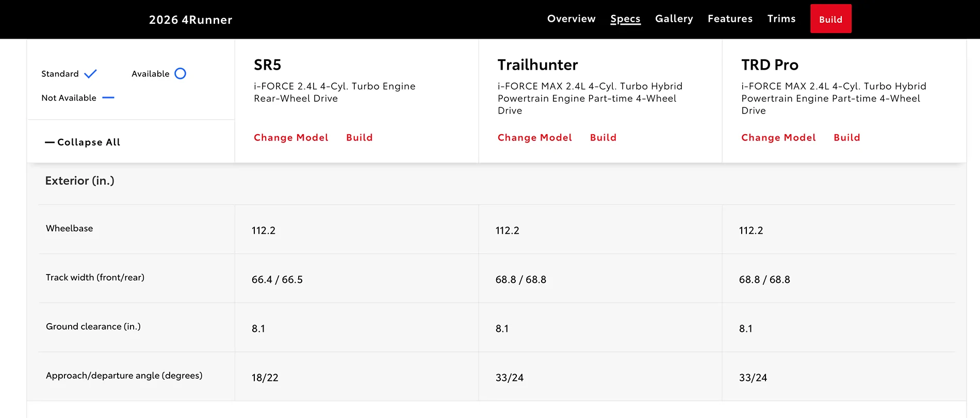
Task: Switch to the Specs tab
Action: click(x=625, y=19)
